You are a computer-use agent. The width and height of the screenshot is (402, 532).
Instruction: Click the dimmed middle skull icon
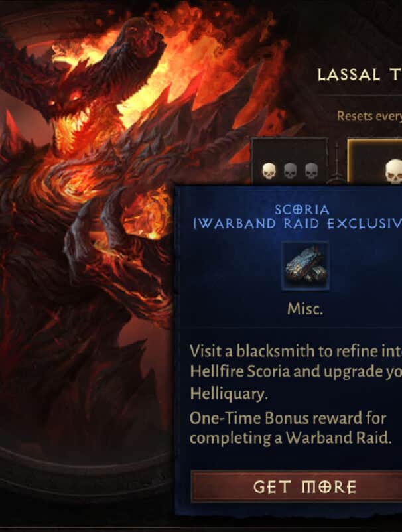click(290, 170)
